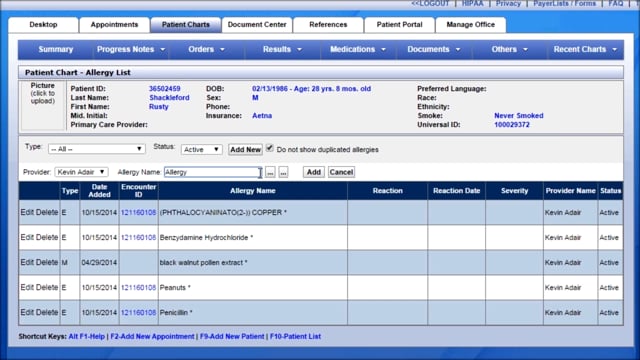Screen dimensions: 640x360
Task: Edit the Penicillin allergy row
Action: point(27,312)
